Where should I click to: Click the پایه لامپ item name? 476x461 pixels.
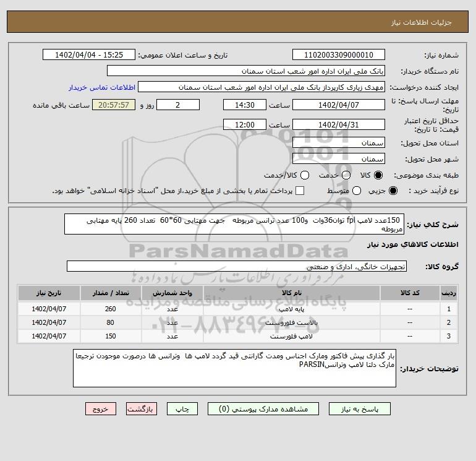[291, 309]
